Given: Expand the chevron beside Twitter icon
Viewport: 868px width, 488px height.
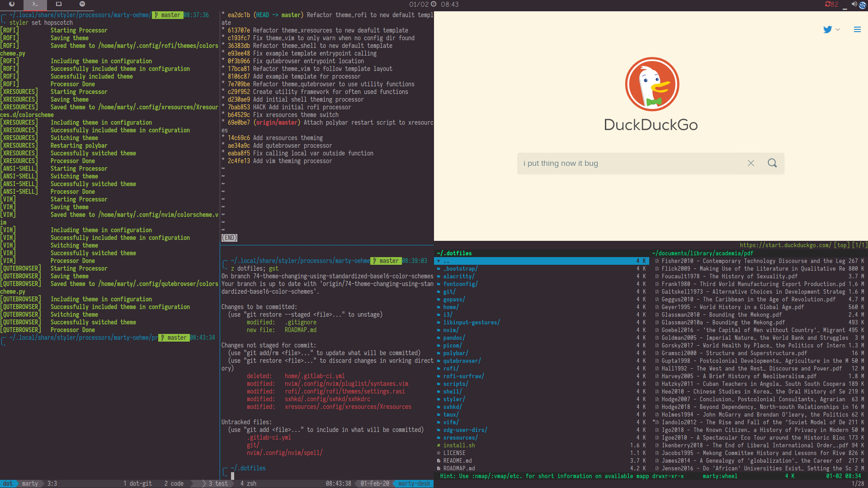Looking at the screenshot, I should point(838,29).
